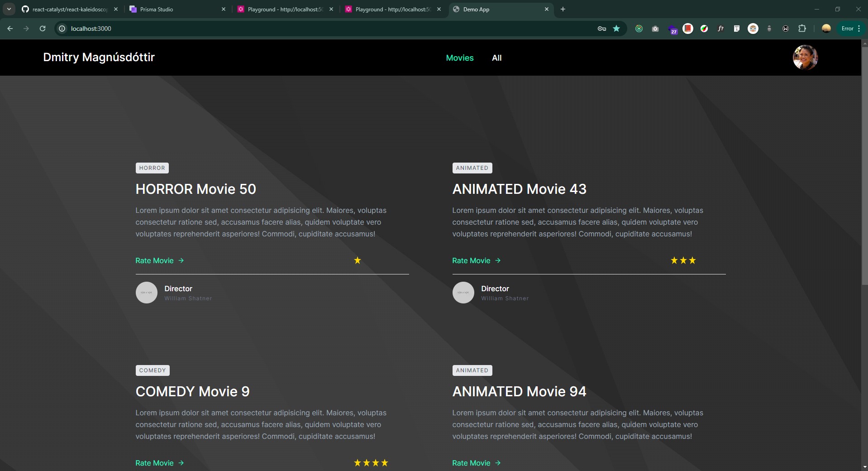Click director avatar under ANIMATED Movie 43

click(x=463, y=293)
